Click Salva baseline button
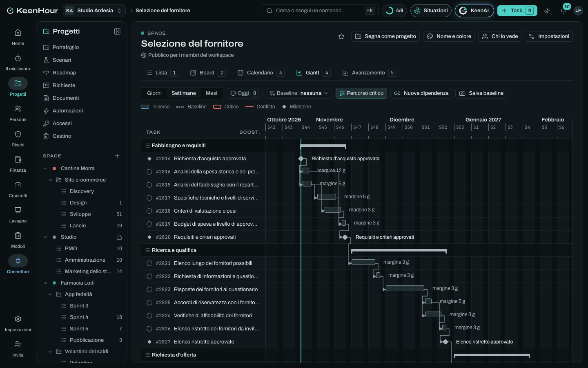This screenshot has height=368, width=588. (x=481, y=93)
